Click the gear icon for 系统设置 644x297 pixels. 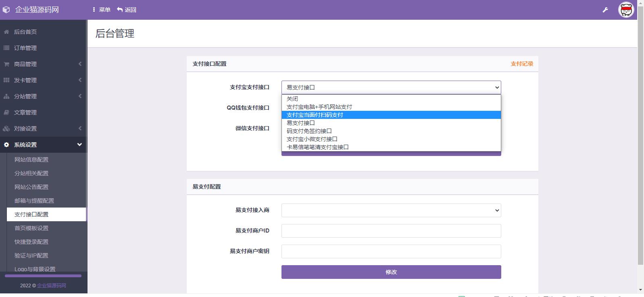pos(6,145)
